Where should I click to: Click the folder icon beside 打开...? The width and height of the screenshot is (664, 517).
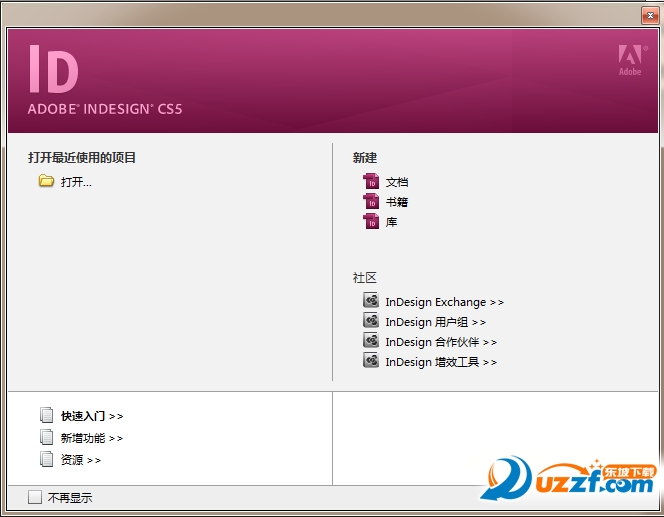click(x=46, y=181)
